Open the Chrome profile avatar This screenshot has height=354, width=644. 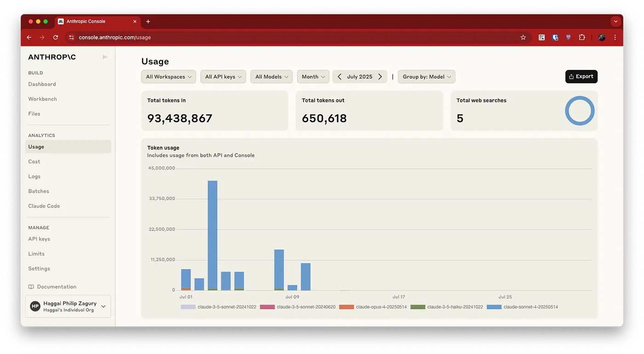(x=601, y=38)
